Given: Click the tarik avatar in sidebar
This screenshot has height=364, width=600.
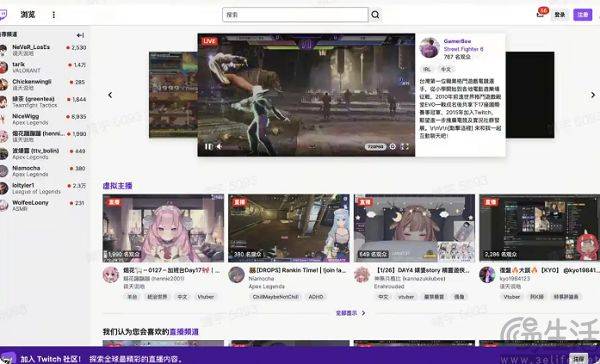Looking at the screenshot, I should [3, 67].
